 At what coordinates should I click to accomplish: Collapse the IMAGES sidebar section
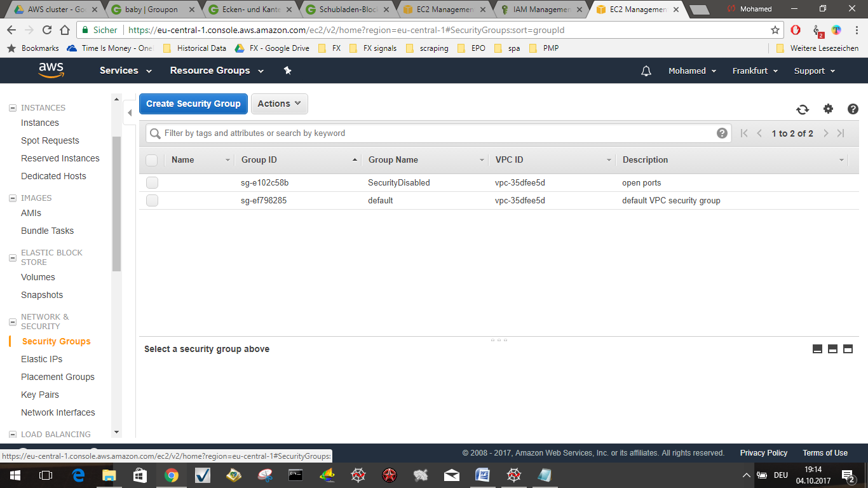[13, 198]
